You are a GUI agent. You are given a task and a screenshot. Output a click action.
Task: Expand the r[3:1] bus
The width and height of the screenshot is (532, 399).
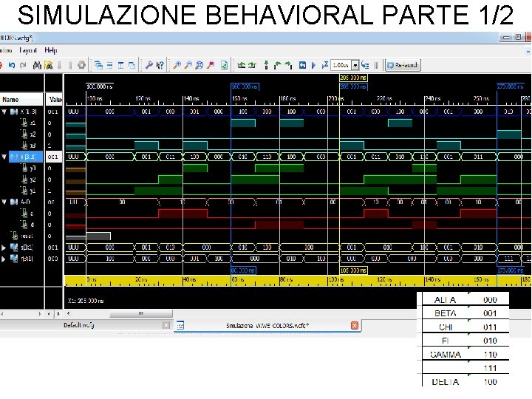(4, 259)
